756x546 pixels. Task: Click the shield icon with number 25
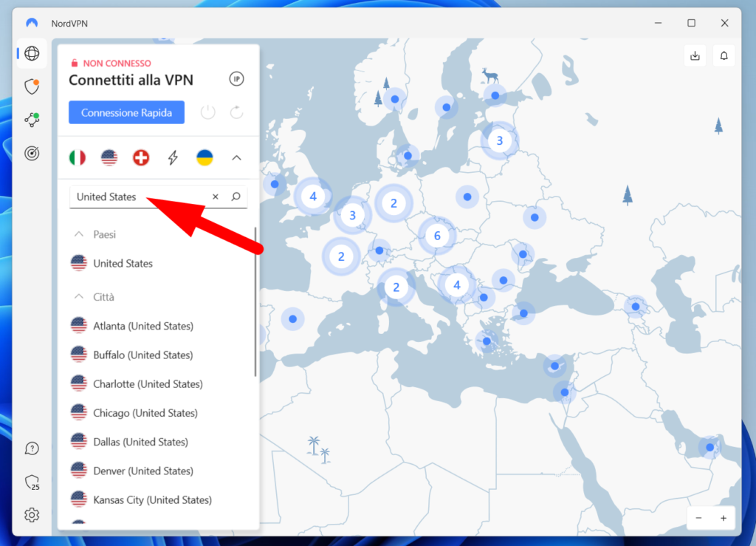32,482
